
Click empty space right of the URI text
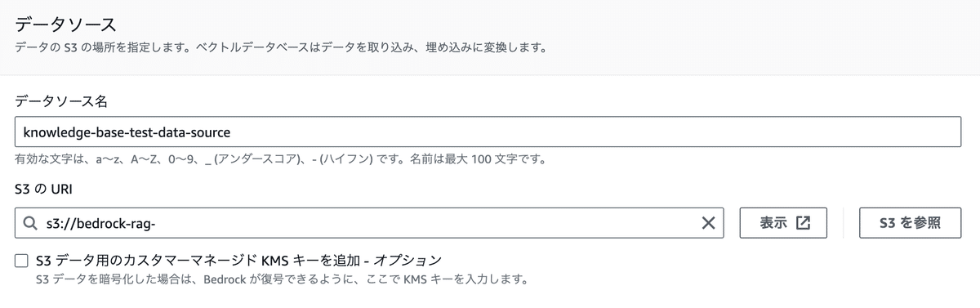coord(425,223)
